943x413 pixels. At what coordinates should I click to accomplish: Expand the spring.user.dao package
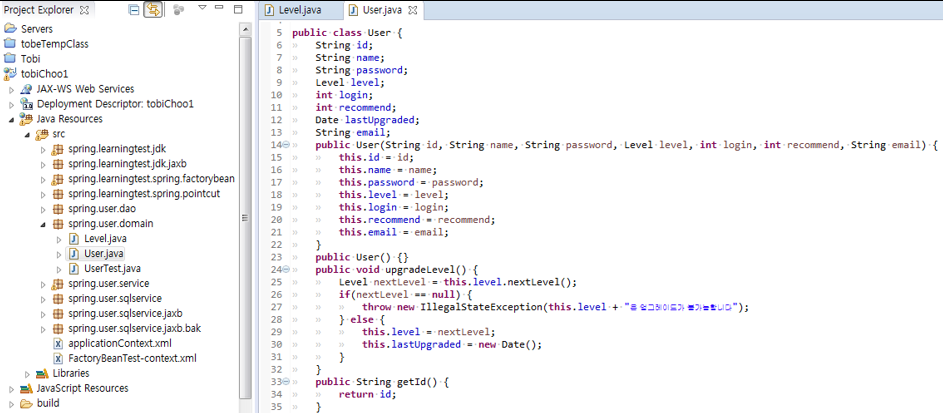tap(43, 209)
